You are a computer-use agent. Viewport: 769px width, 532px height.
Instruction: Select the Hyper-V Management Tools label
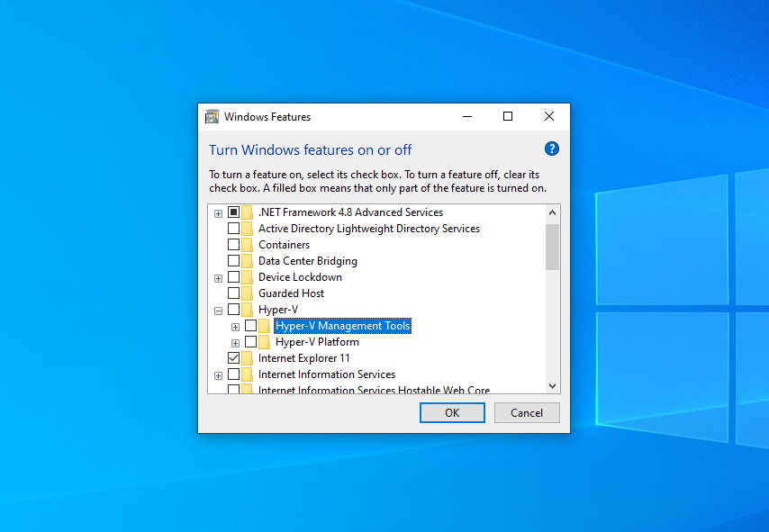point(342,326)
